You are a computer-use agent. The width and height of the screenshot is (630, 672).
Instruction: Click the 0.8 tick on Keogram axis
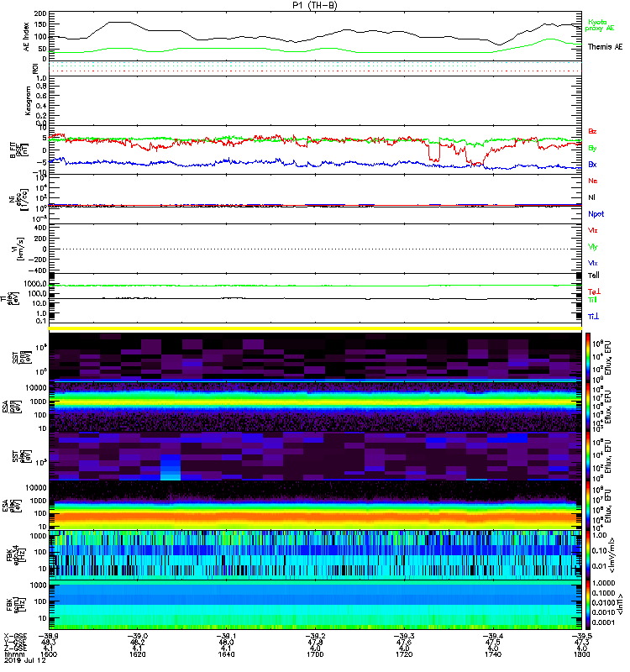click(x=41, y=87)
